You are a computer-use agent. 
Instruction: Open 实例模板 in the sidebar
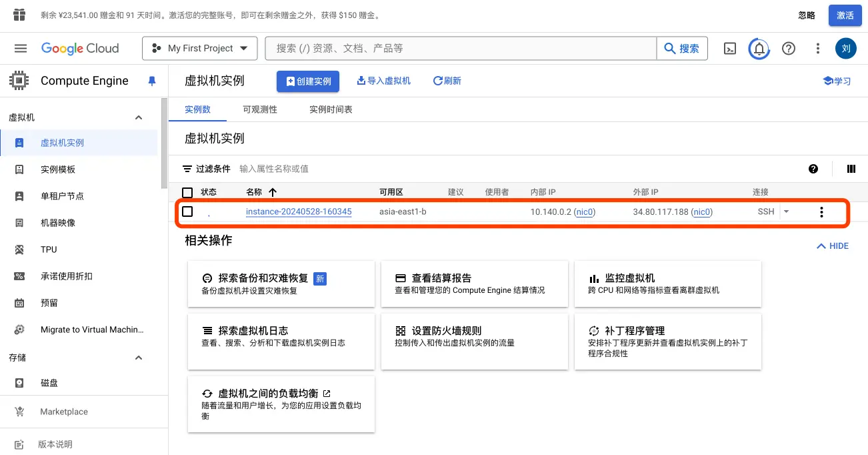click(x=80, y=169)
